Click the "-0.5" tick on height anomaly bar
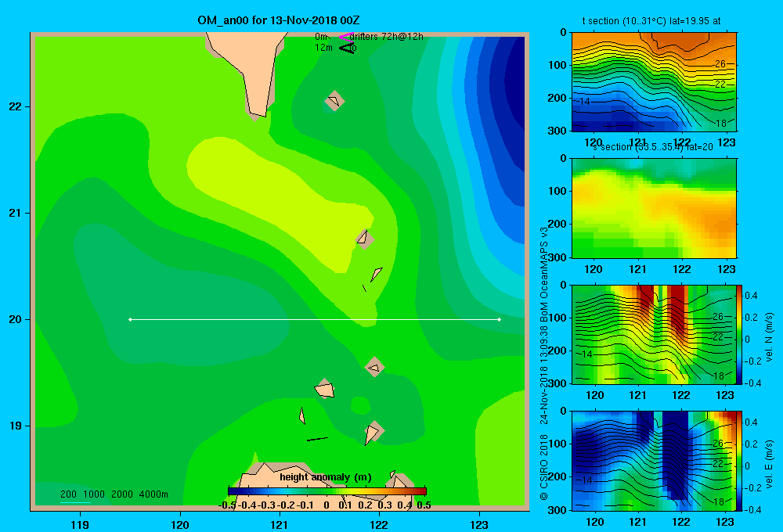The width and height of the screenshot is (783, 532). point(227,505)
